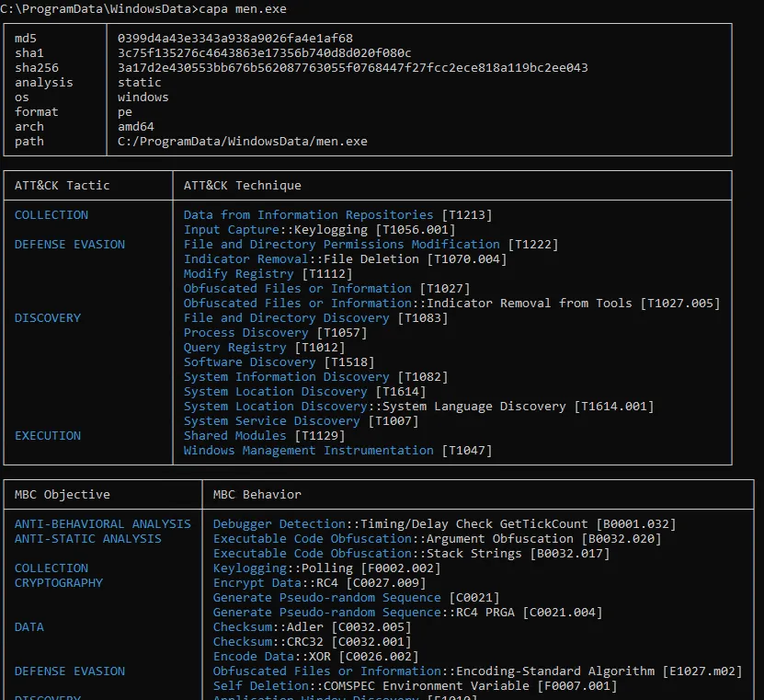
Task: Click the 'MBC Objective' column header
Action: tap(62, 494)
